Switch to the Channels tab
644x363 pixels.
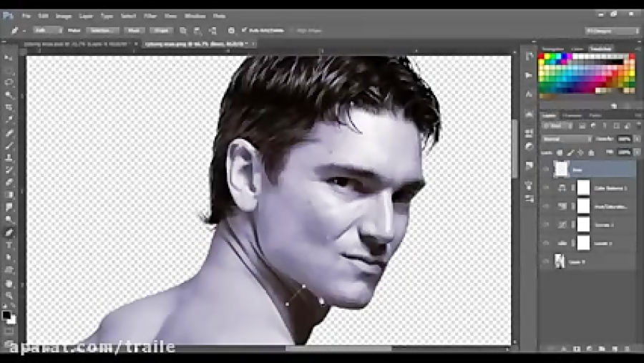[x=572, y=115]
